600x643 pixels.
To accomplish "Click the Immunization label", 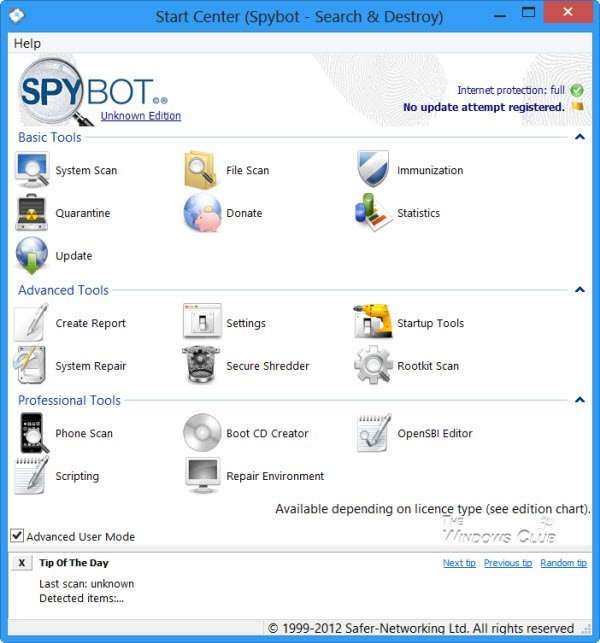I will (x=430, y=170).
